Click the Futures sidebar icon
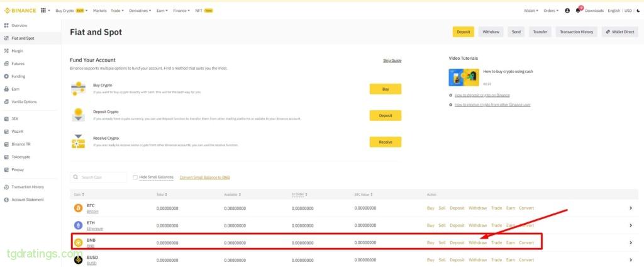The image size is (644, 267). click(x=6, y=64)
